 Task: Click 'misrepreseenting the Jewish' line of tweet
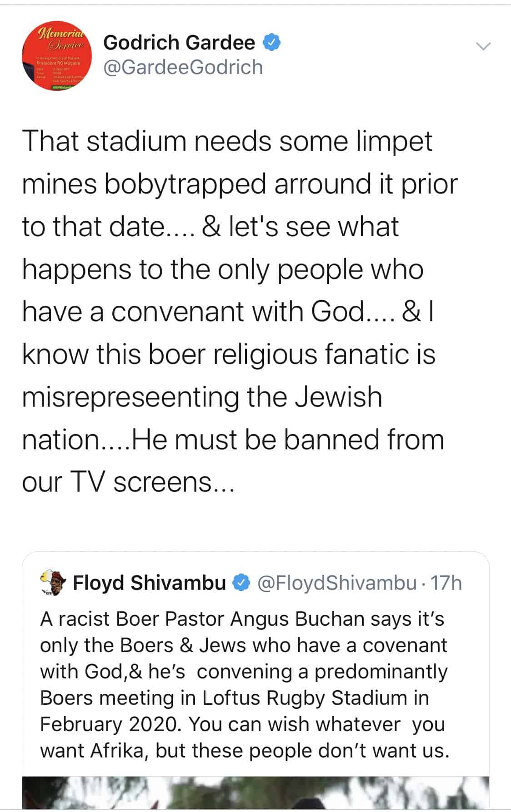202,397
